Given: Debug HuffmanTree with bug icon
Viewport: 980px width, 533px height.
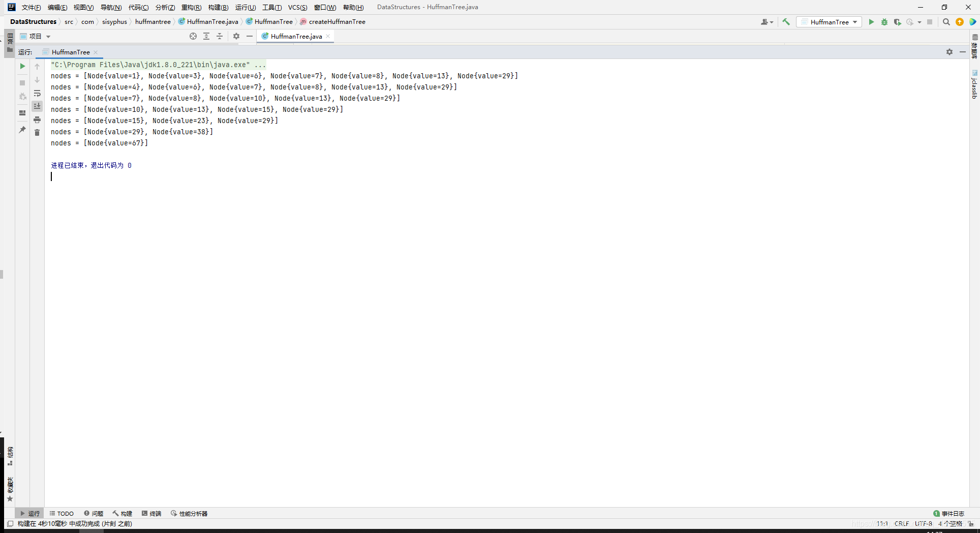Looking at the screenshot, I should [x=884, y=22].
